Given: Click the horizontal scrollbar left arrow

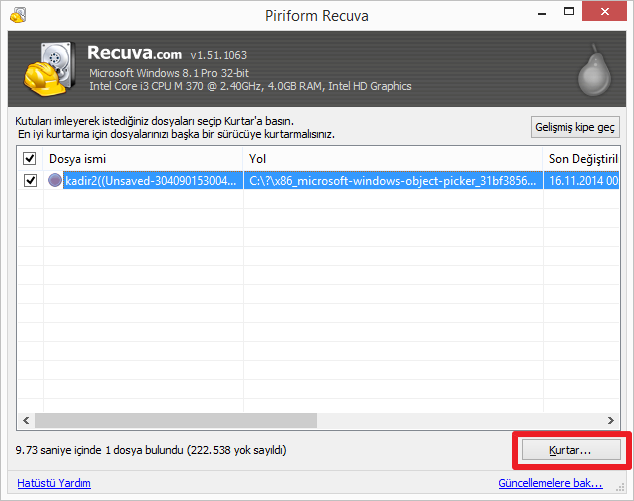Looking at the screenshot, I should point(26,421).
